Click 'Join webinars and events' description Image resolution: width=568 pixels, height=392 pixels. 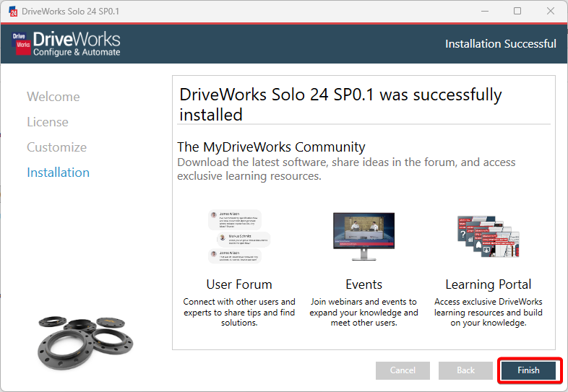(363, 312)
